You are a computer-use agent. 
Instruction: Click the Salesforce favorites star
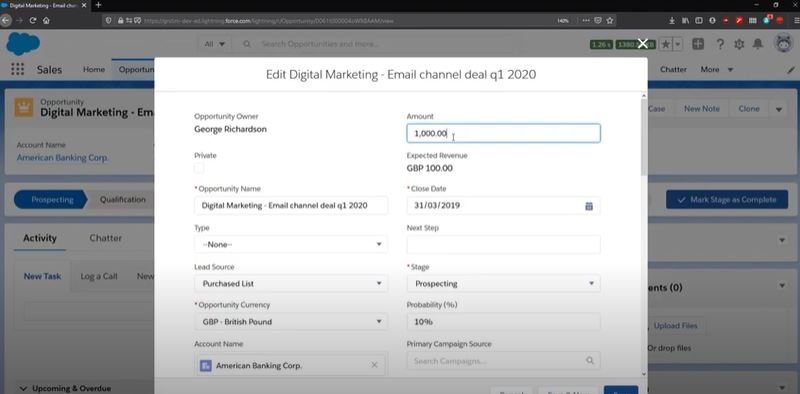click(666, 44)
